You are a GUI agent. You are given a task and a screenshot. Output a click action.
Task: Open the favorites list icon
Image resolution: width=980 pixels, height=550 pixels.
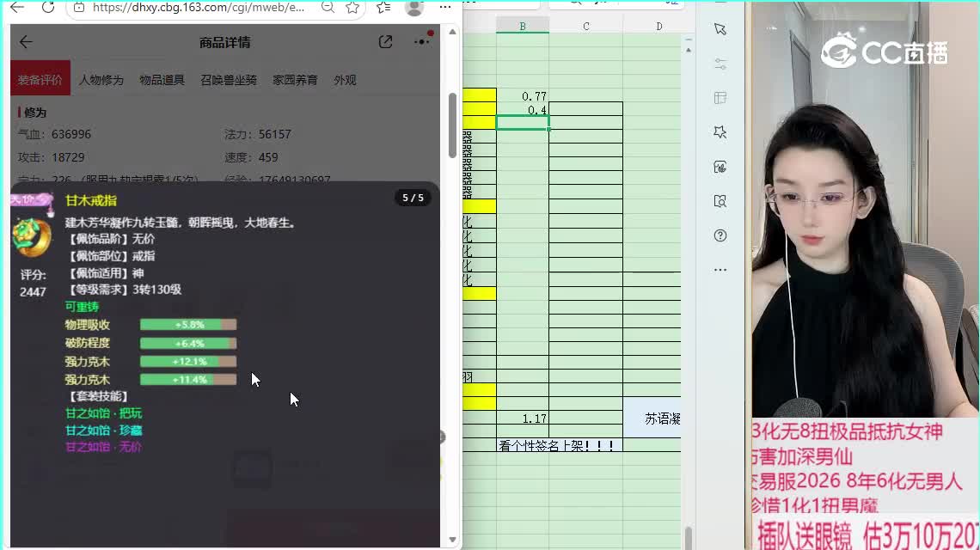[x=383, y=8]
